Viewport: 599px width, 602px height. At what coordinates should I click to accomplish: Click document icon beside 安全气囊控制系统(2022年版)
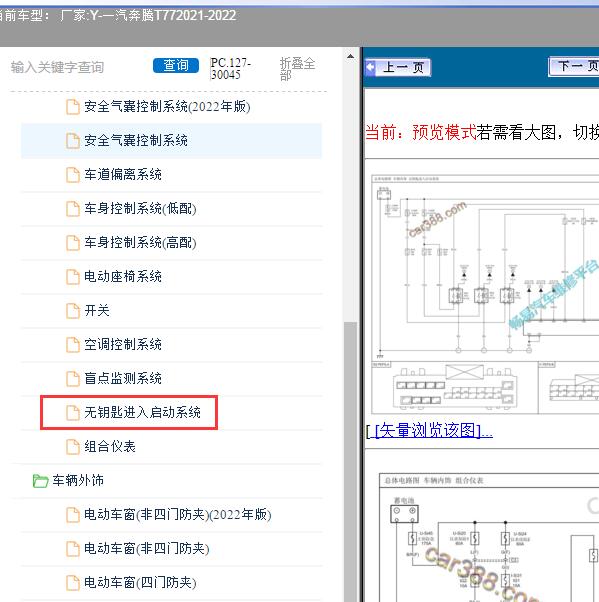72,107
